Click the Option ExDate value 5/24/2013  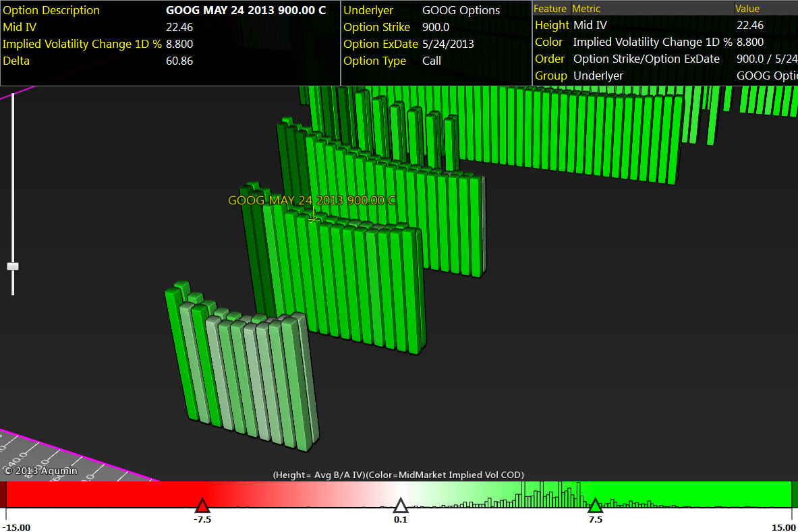[x=448, y=44]
